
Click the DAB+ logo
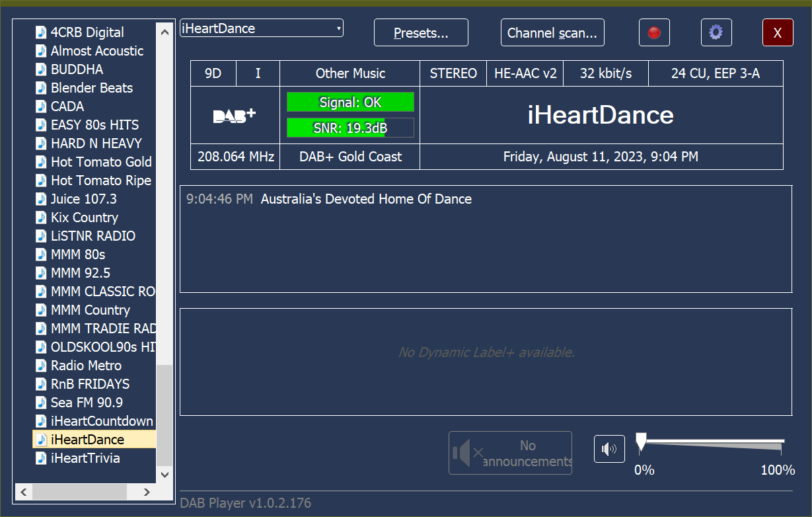point(235,115)
